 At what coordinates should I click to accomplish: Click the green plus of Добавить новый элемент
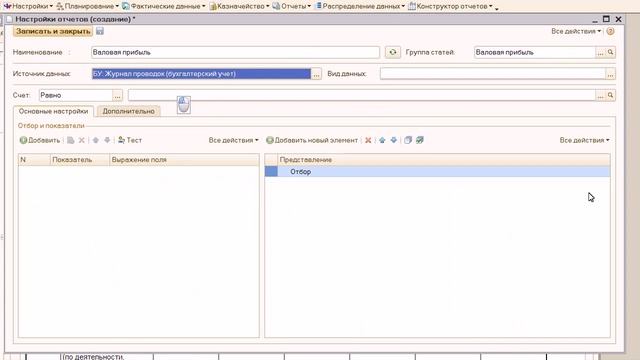pos(270,140)
